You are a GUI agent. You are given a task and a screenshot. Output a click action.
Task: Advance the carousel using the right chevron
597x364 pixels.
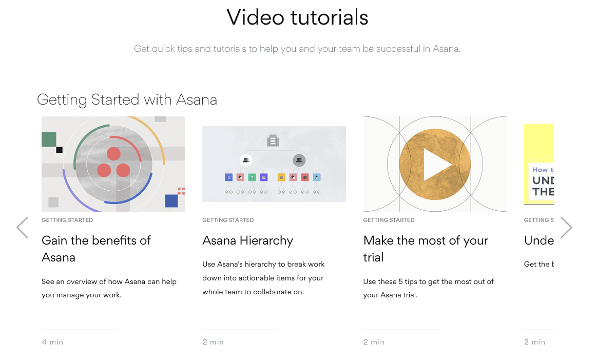click(x=566, y=227)
